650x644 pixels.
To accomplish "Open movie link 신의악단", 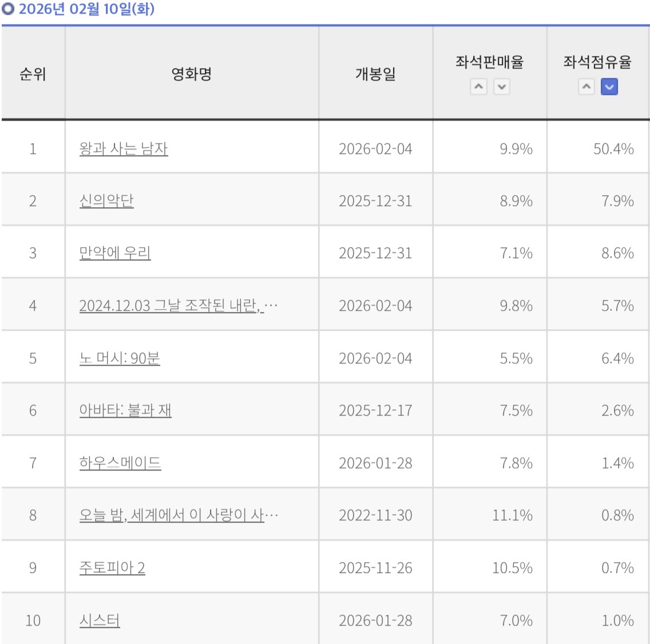I will pyautogui.click(x=106, y=201).
